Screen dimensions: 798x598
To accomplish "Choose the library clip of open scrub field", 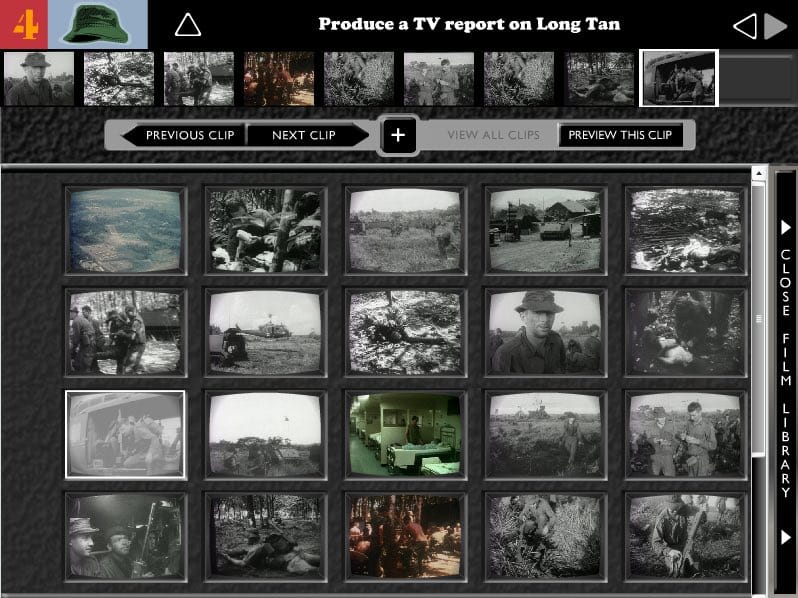I will (x=406, y=231).
